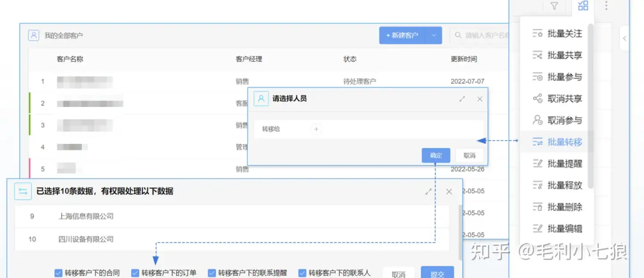Click 确定 in 请选择人员 dialog

coord(436,156)
